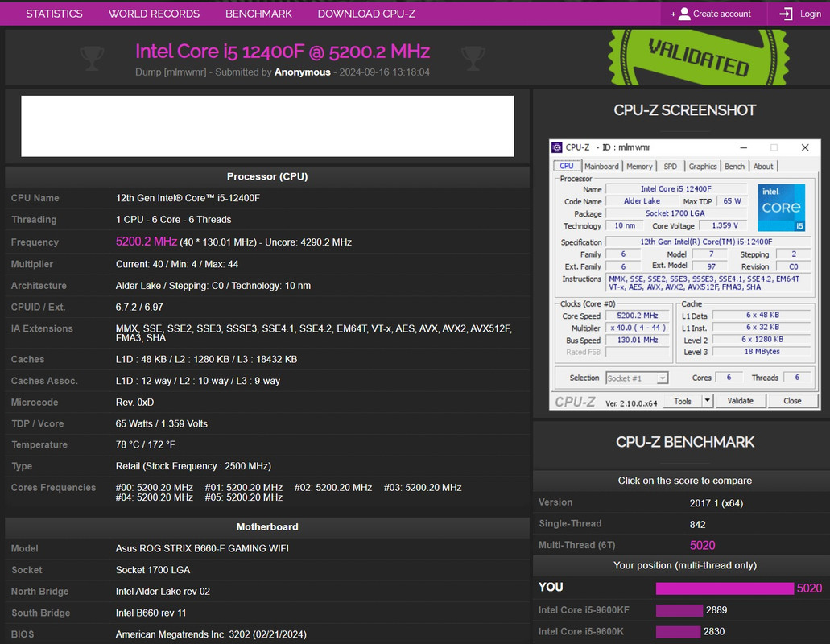Click the Core Voltage value 1.359 V
The width and height of the screenshot is (830, 644).
point(725,225)
